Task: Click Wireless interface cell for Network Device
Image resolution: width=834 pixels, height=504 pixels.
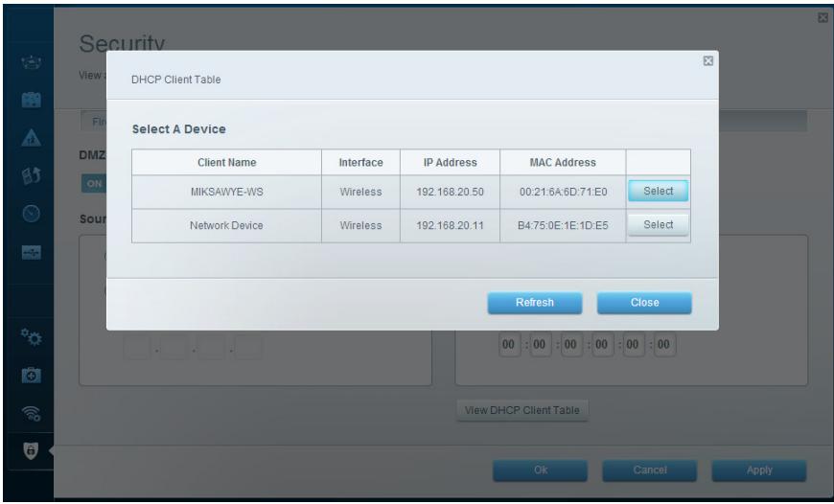Action: 360,225
